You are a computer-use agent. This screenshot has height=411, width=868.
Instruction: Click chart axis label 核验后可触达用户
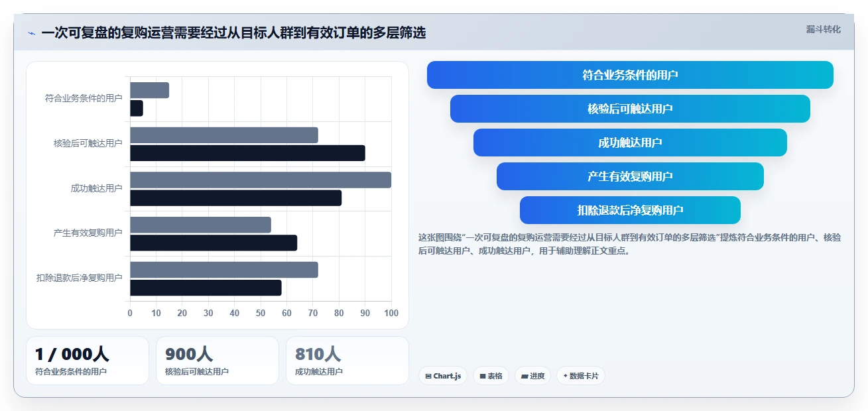click(x=88, y=143)
